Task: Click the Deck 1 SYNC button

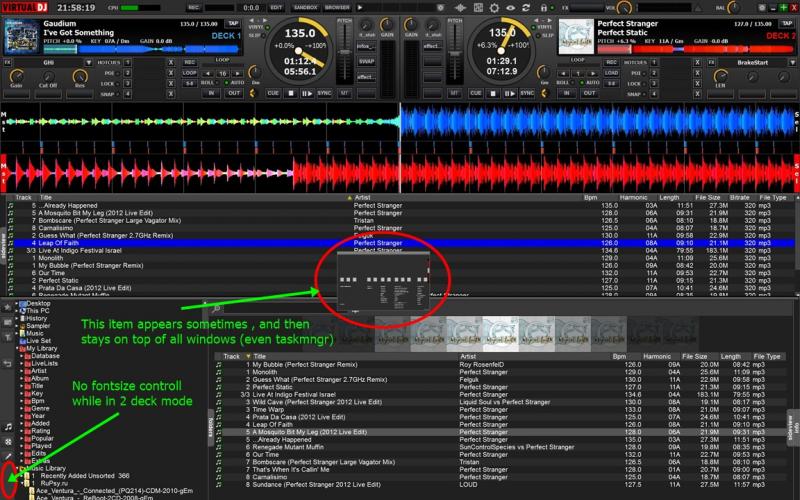Action: point(324,93)
